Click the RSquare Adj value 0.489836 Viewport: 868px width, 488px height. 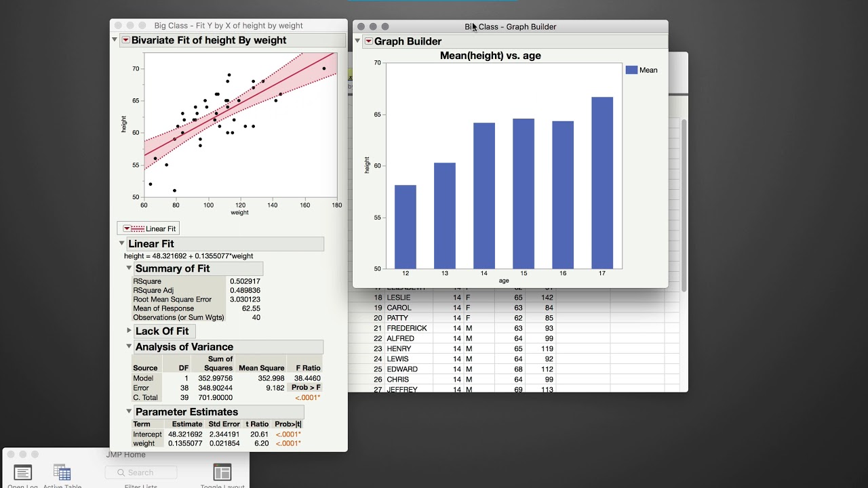(x=244, y=290)
